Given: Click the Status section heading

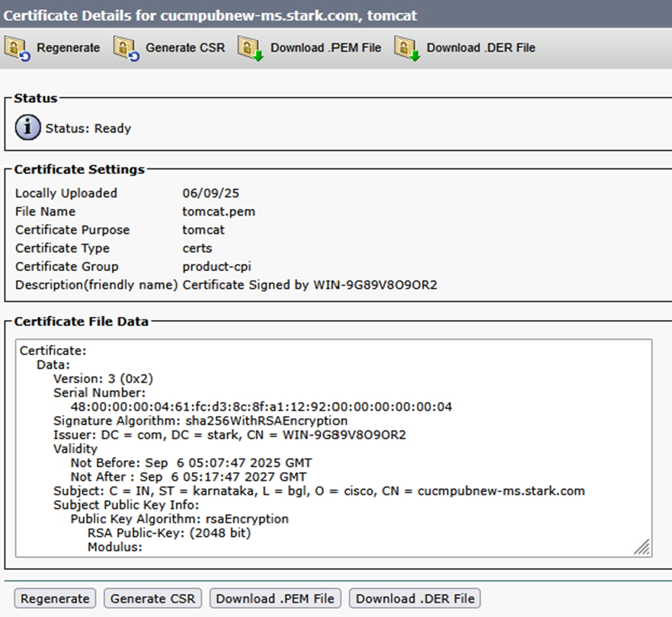Looking at the screenshot, I should (x=36, y=98).
